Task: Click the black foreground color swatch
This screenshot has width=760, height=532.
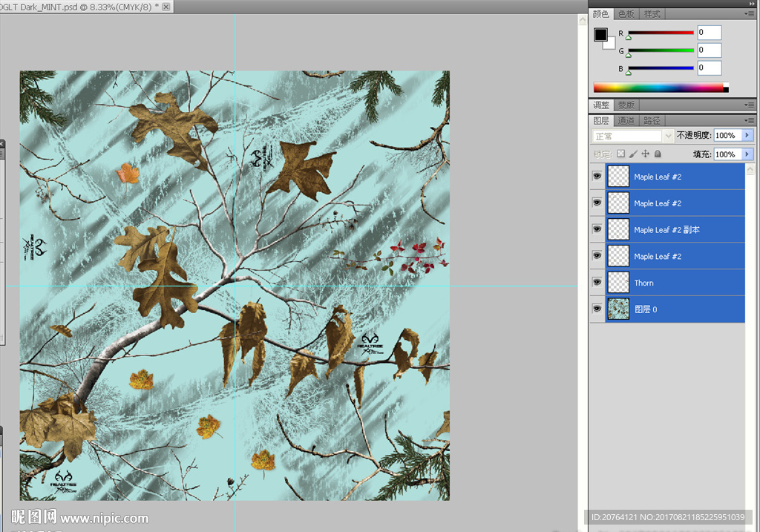Action: coord(600,34)
